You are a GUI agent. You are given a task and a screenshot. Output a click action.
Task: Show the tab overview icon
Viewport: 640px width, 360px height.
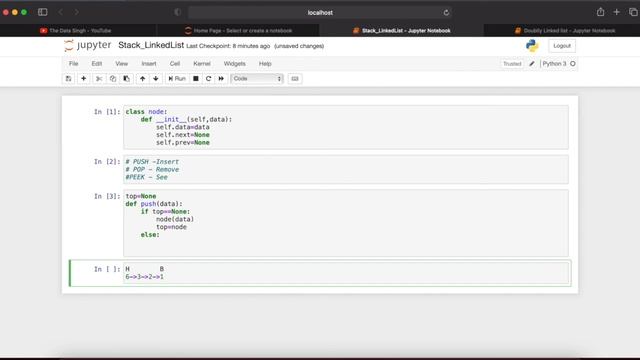[x=633, y=12]
